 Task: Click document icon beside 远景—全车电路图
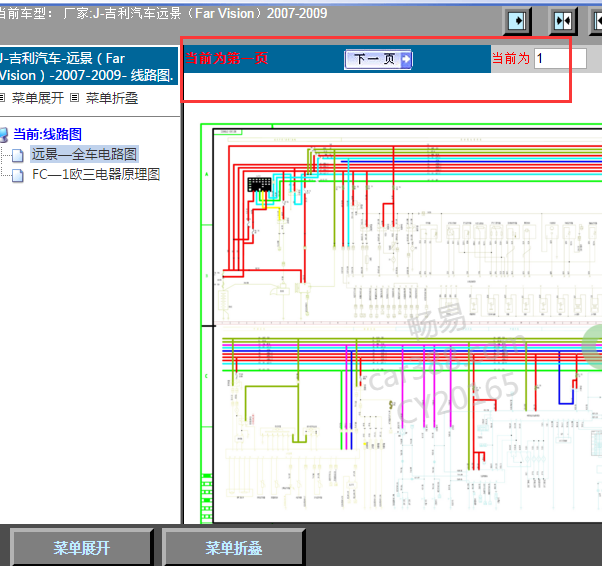click(18, 156)
